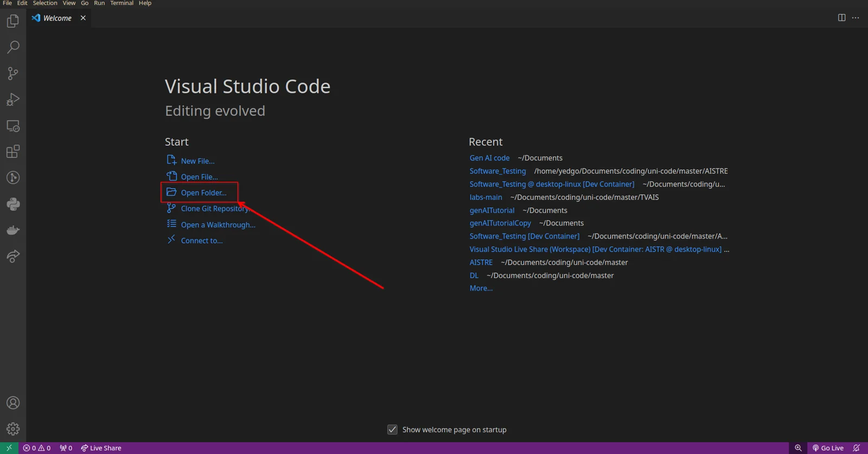Image resolution: width=868 pixels, height=454 pixels.
Task: Open the Gen AI code recent folder
Action: [x=490, y=158]
